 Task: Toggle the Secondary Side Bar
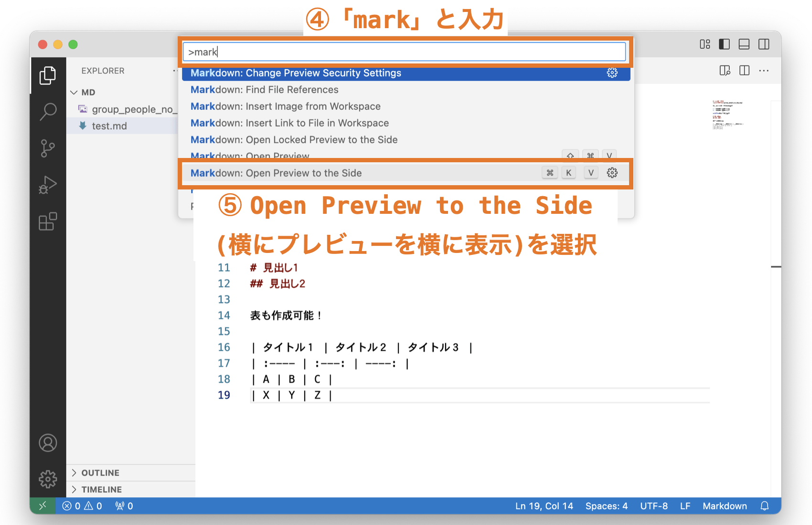(764, 44)
